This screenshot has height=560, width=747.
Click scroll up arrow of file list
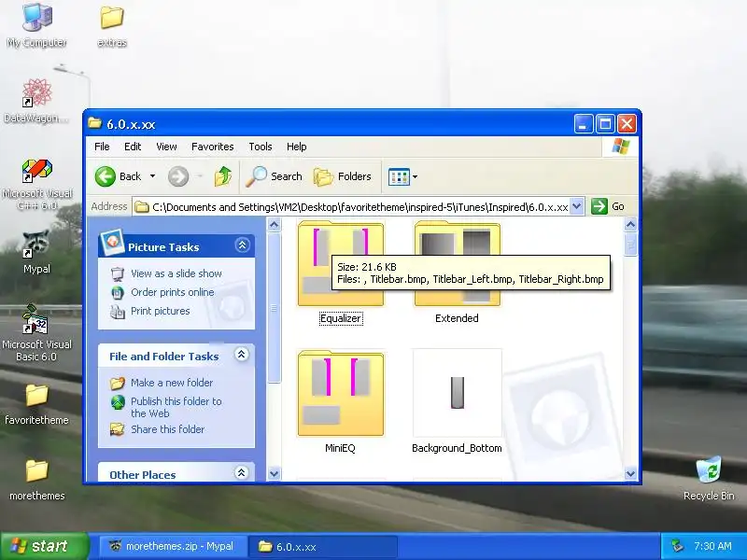pyautogui.click(x=630, y=224)
